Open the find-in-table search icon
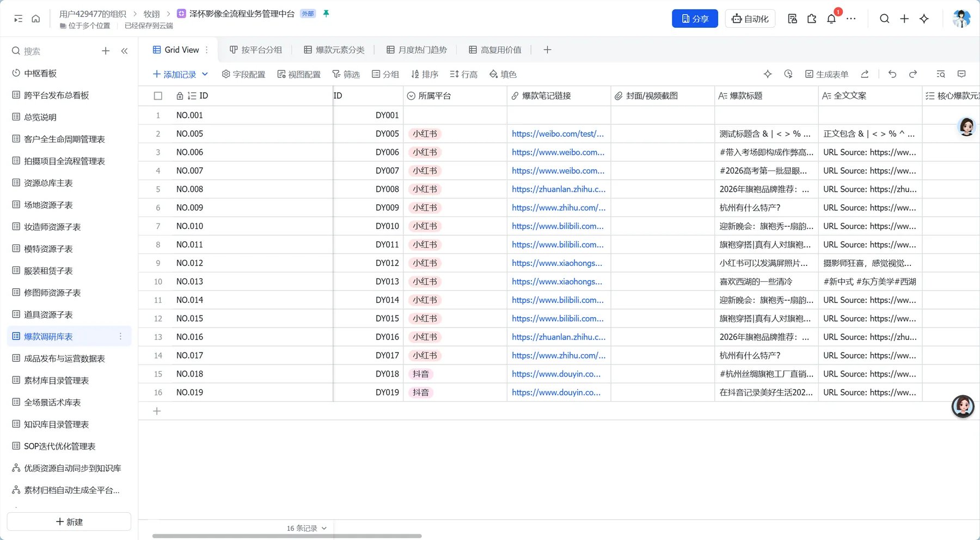The width and height of the screenshot is (980, 540). 941,74
